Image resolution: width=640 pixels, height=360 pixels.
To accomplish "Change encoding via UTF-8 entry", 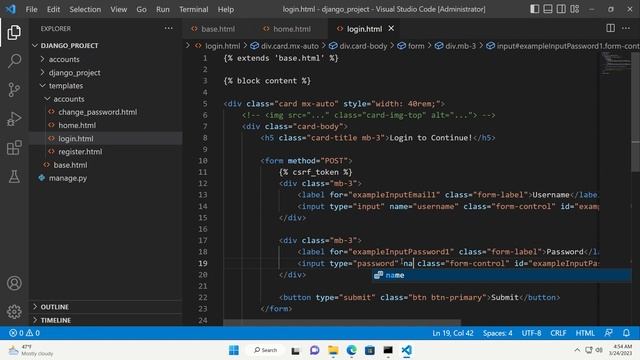I will (x=531, y=333).
